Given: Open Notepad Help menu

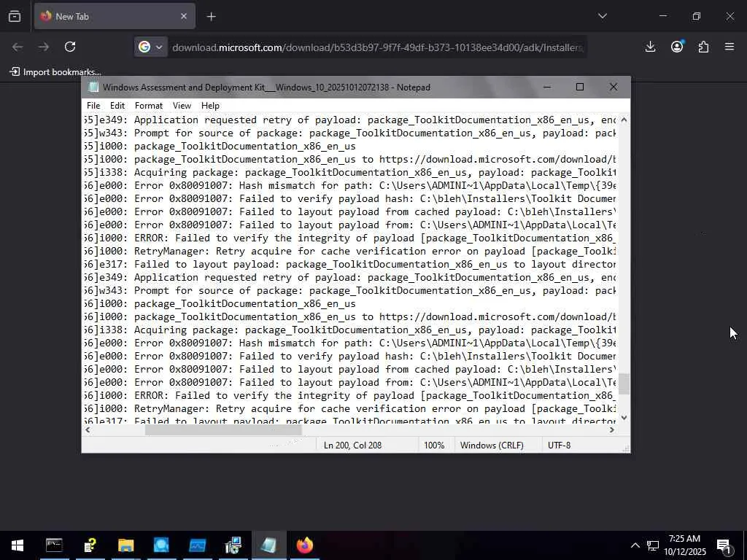Looking at the screenshot, I should click(210, 106).
